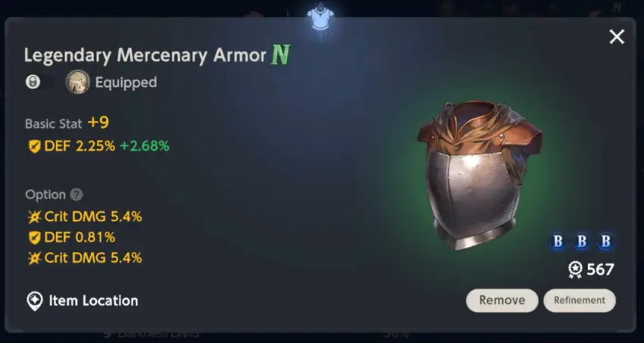Click the green N rarity badge
This screenshot has width=644, height=343.
point(280,55)
